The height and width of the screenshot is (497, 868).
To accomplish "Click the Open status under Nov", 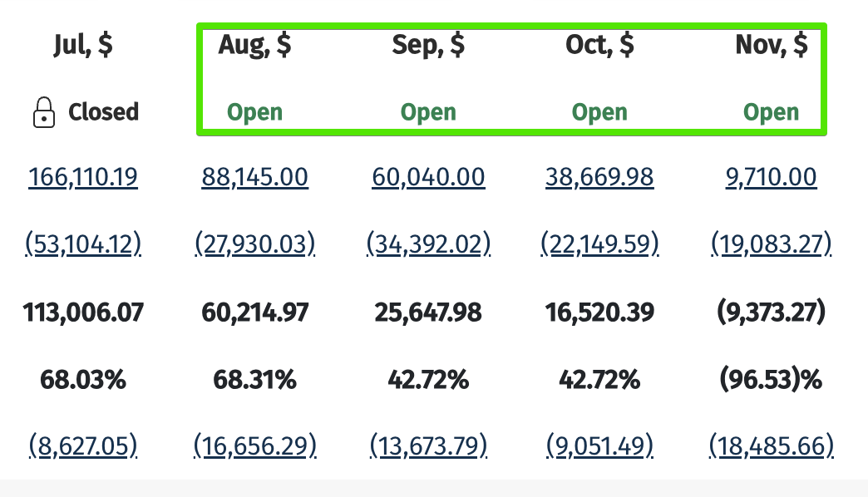I will (x=771, y=112).
